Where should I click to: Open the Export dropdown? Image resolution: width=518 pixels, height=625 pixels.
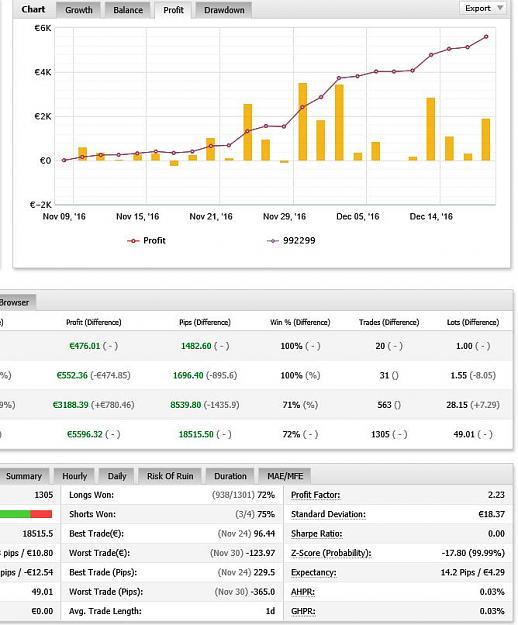[x=483, y=8]
